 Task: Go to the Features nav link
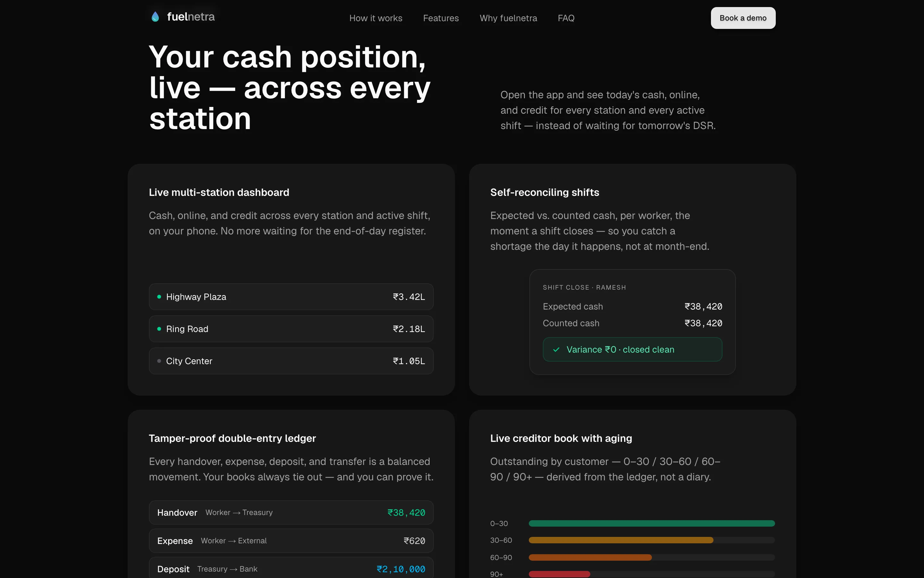(x=441, y=18)
